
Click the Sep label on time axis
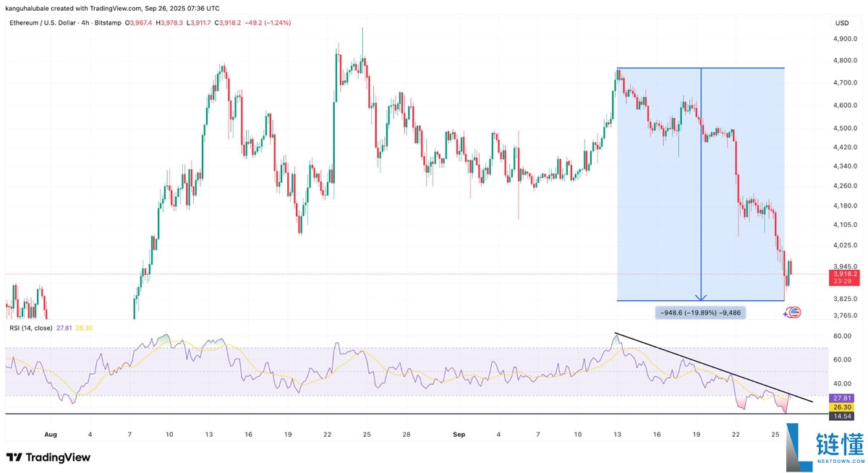click(x=459, y=435)
